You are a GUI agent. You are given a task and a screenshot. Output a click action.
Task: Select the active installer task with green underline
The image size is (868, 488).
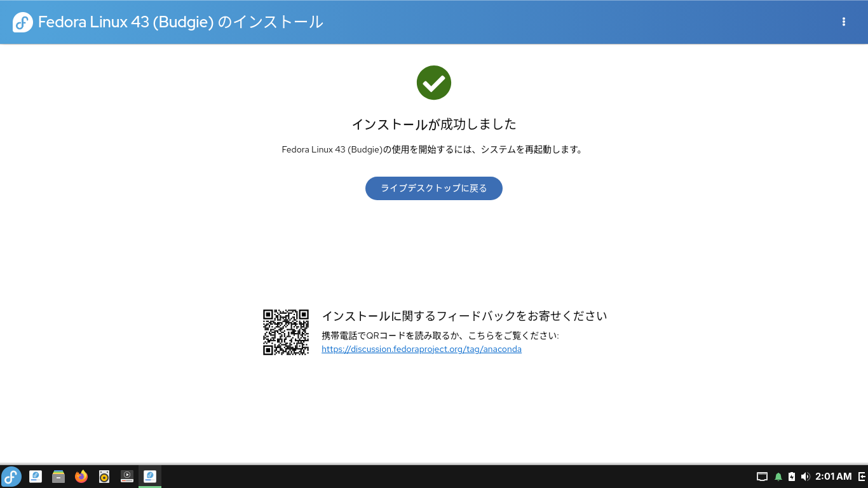click(150, 477)
